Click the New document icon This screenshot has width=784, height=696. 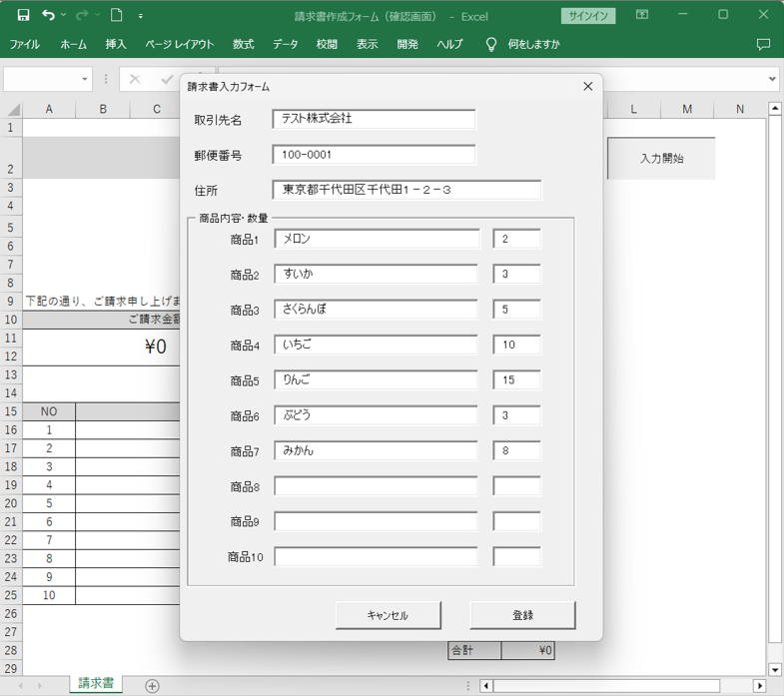click(117, 16)
